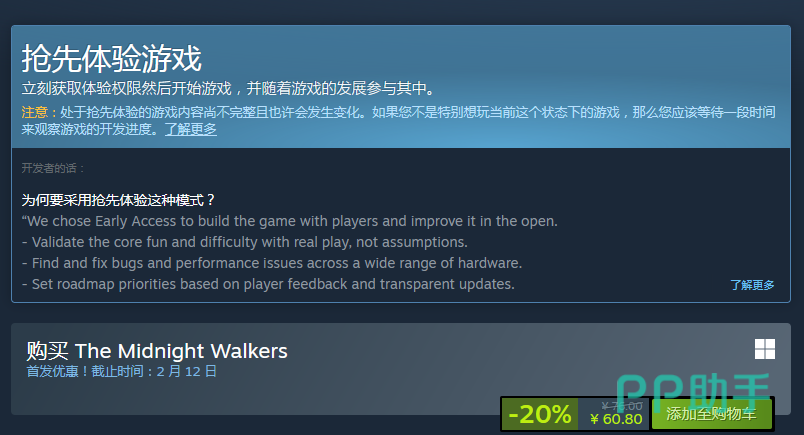
Task: Click the 立刻获取体验权限 subtitle text
Action: click(229, 88)
